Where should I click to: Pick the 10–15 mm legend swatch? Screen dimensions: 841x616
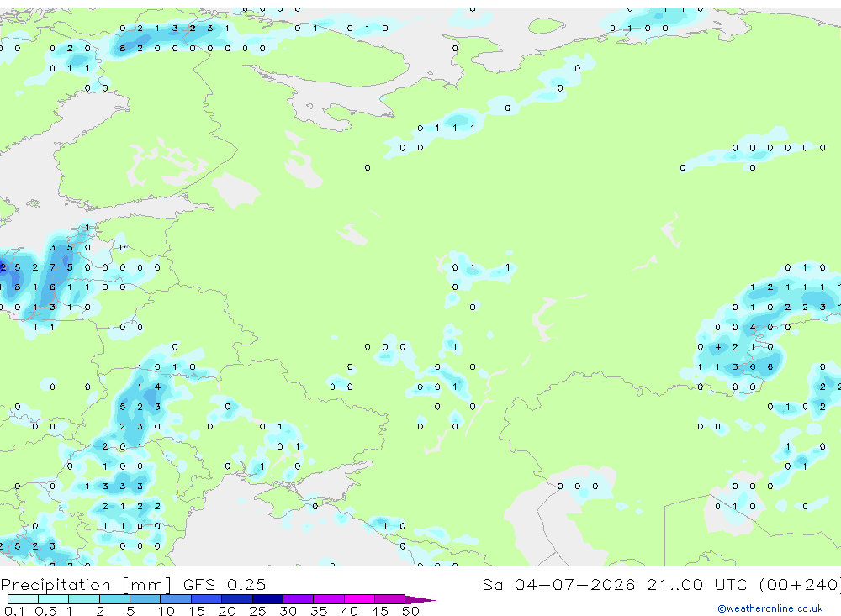tap(176, 599)
